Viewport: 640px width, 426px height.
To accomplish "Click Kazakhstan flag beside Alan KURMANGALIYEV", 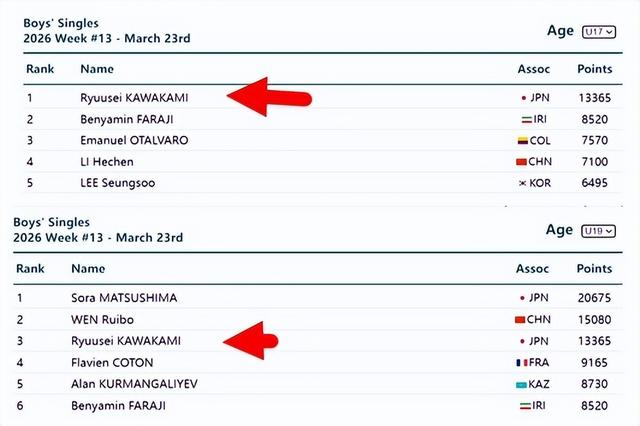I will 521,384.
